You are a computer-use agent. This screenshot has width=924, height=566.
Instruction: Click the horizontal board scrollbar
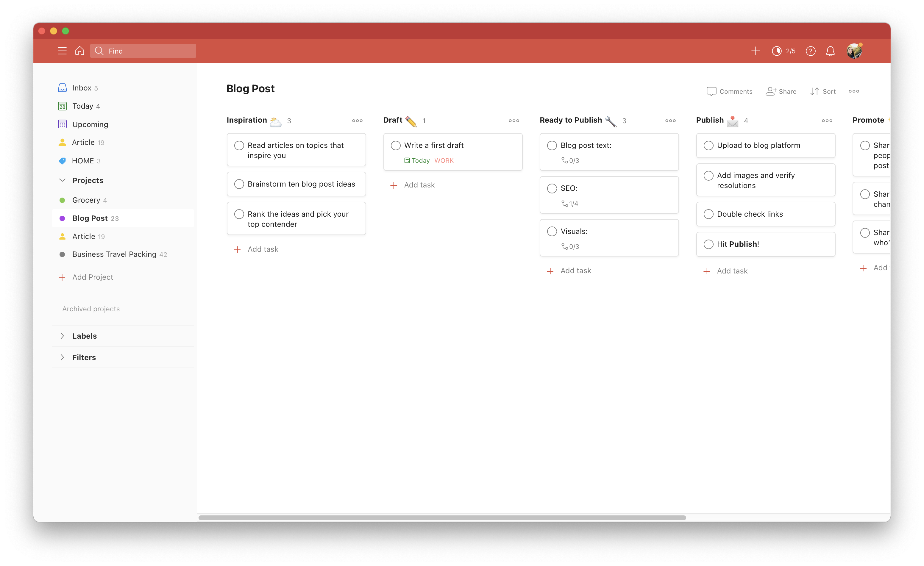(442, 518)
